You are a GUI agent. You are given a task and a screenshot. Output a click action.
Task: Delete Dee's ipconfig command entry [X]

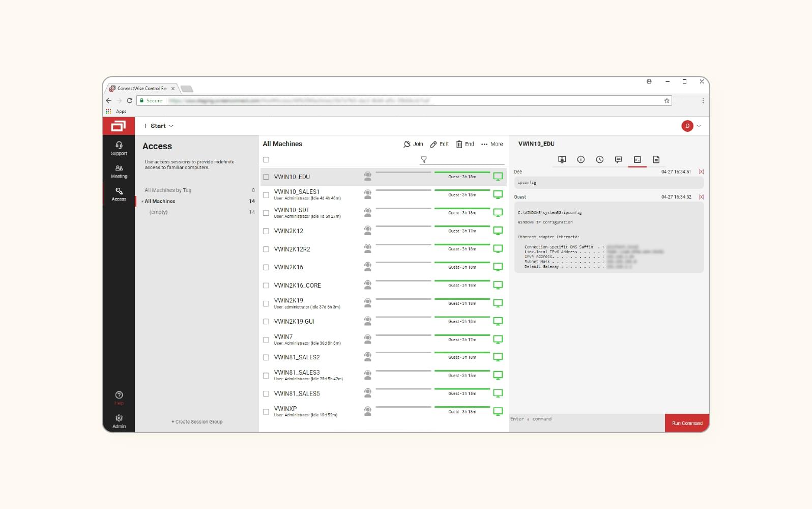pos(701,172)
